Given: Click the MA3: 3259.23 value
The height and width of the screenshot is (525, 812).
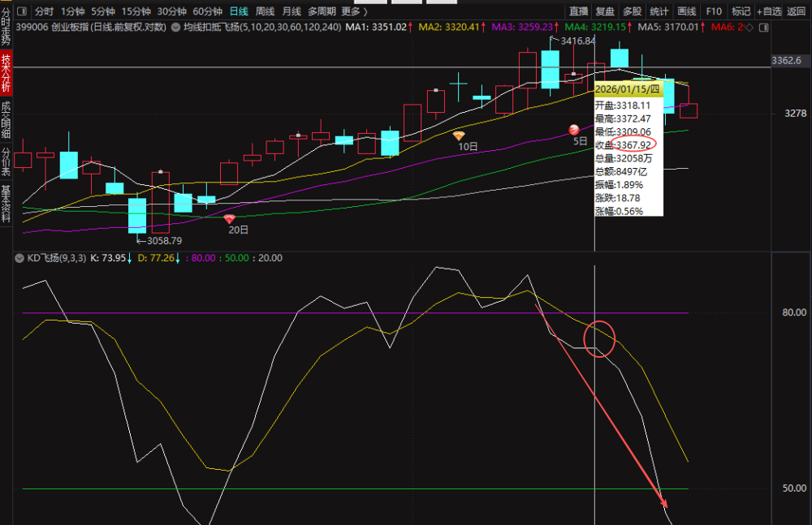Looking at the screenshot, I should tap(522, 27).
